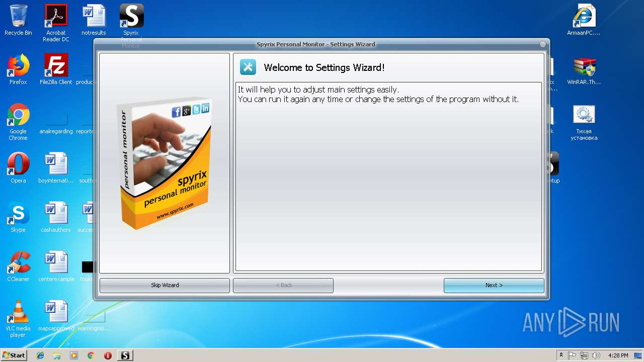
Task: Click the Settings Wizard title bar text
Action: point(315,44)
